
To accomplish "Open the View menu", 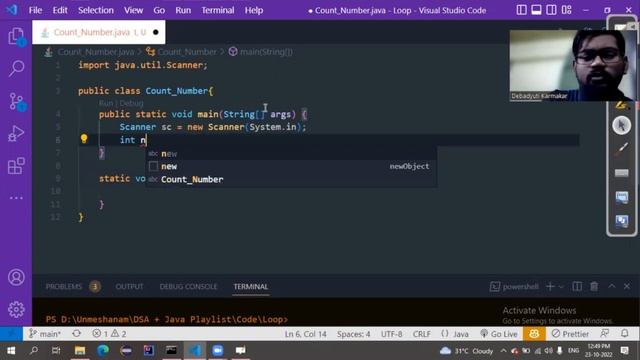I will click(133, 10).
